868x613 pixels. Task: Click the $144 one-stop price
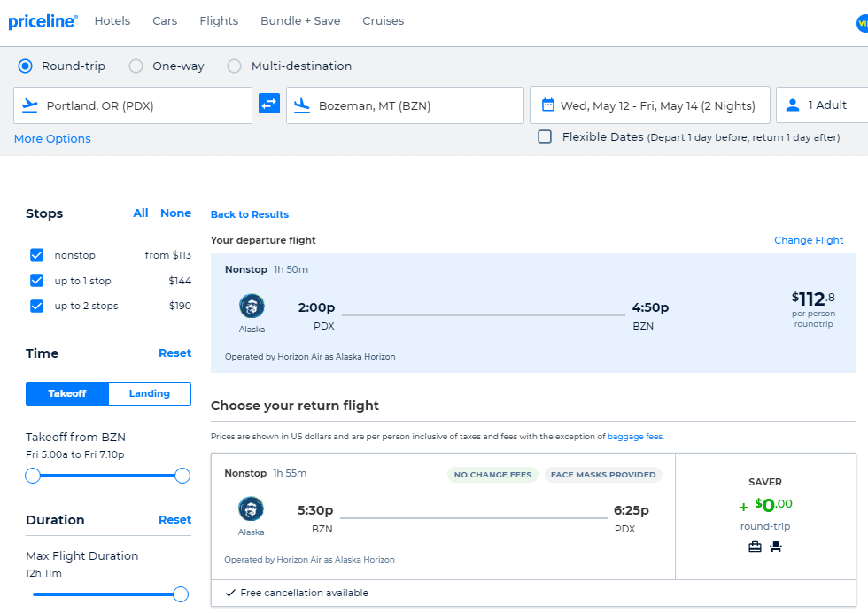[x=180, y=281]
